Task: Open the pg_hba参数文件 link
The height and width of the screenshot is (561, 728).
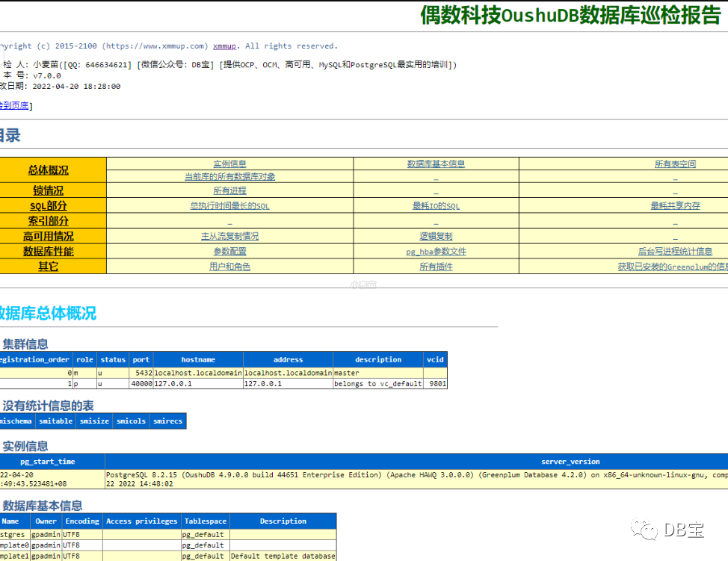Action: pyautogui.click(x=436, y=252)
